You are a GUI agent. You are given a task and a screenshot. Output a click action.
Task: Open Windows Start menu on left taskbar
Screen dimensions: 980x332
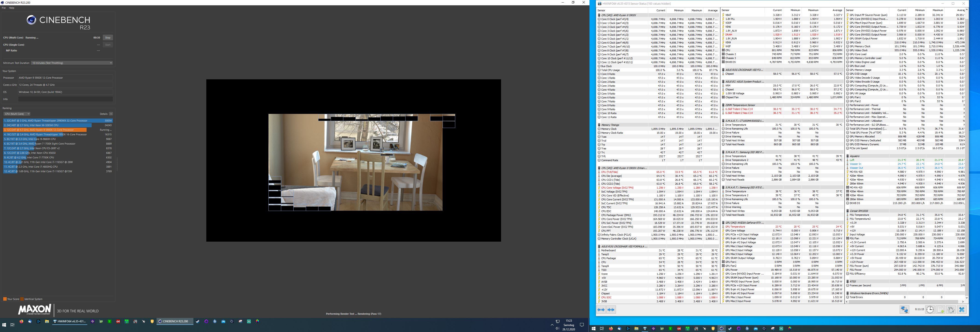[4, 325]
